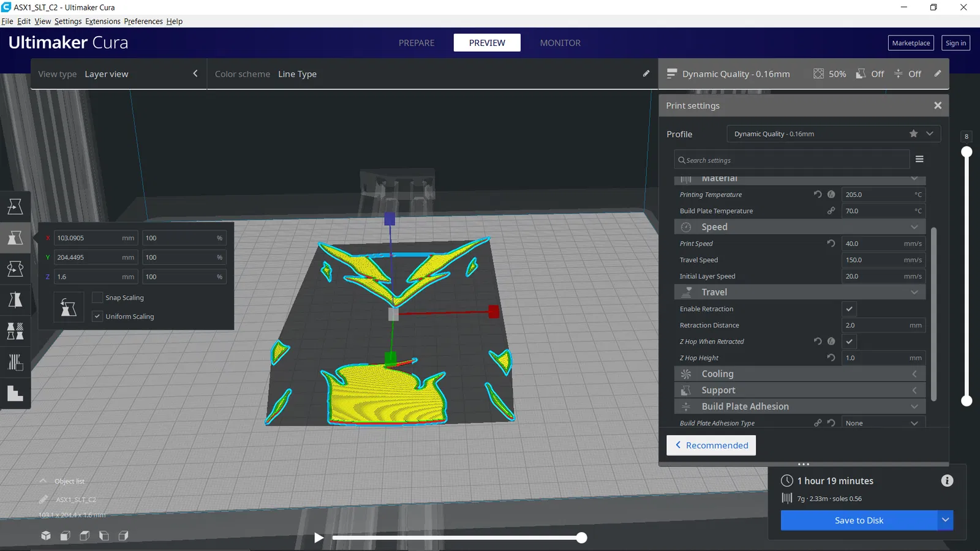Viewport: 980px width, 551px height.
Task: Open the Preferences menu
Action: click(143, 21)
